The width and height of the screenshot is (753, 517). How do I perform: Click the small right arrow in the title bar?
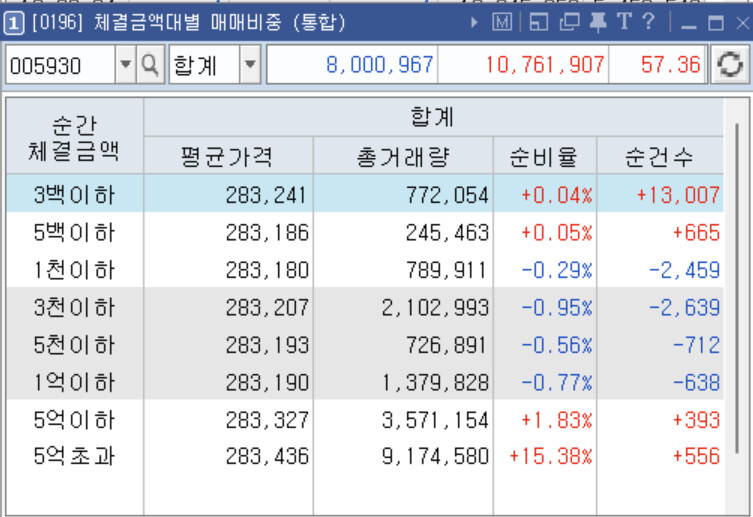(x=474, y=22)
